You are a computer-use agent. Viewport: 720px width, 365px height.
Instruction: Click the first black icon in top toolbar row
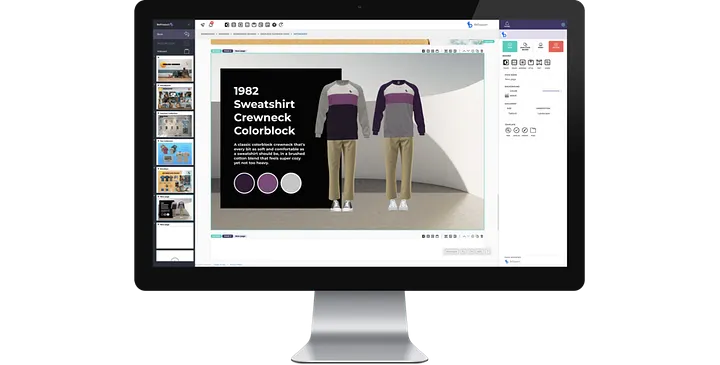(227, 25)
